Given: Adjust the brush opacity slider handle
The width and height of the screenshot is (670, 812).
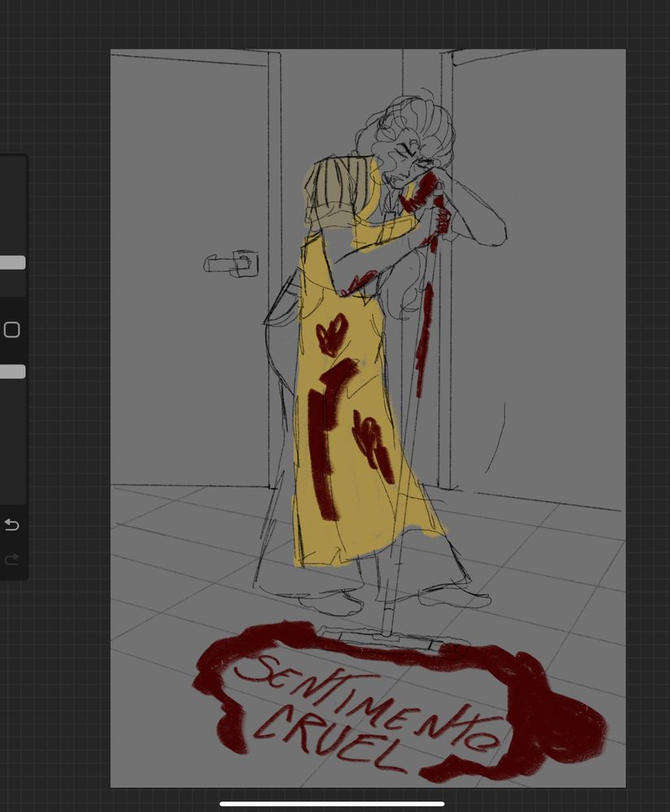Looking at the screenshot, I should (x=12, y=371).
